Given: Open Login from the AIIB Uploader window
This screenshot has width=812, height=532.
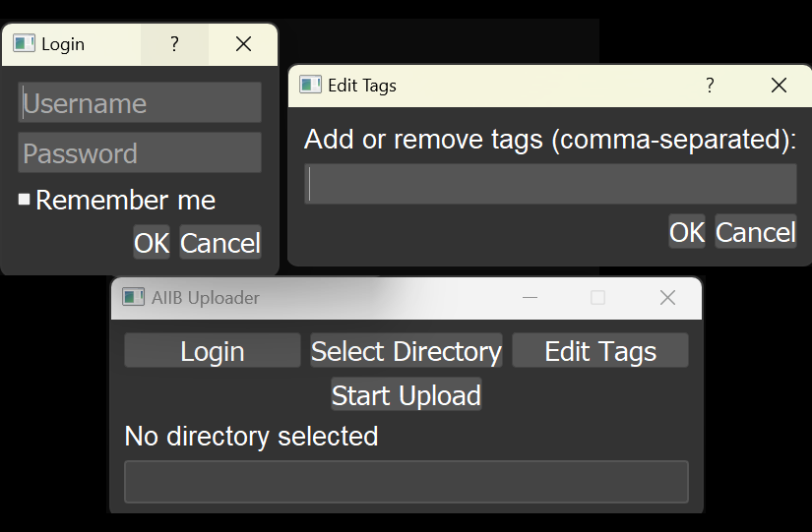Looking at the screenshot, I should (213, 351).
